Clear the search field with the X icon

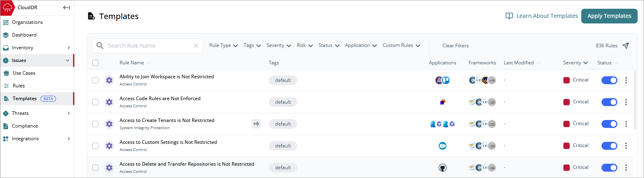[196, 46]
